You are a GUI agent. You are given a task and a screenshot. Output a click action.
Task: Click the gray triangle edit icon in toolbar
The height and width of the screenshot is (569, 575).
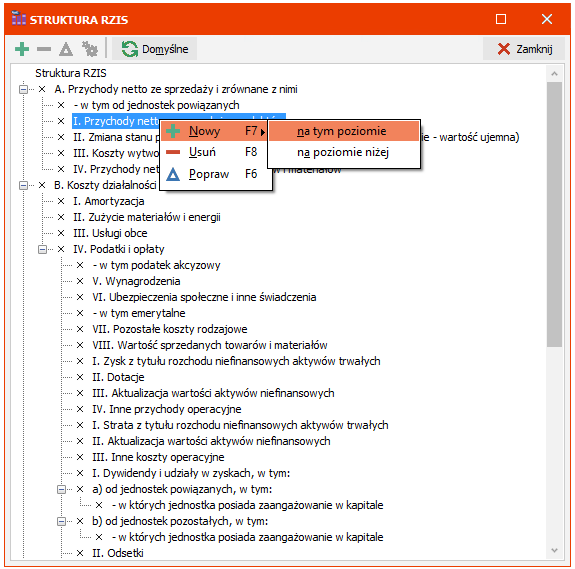click(66, 49)
